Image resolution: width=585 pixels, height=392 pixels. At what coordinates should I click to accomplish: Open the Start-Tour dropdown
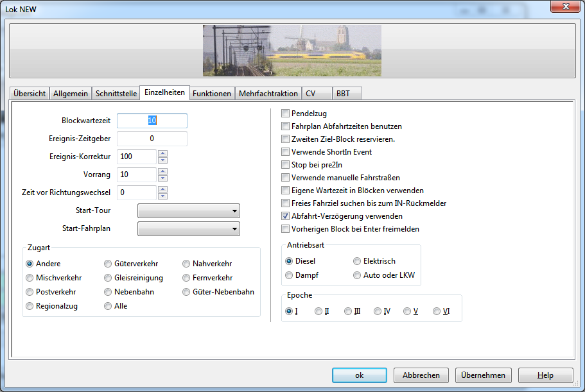[x=188, y=211]
